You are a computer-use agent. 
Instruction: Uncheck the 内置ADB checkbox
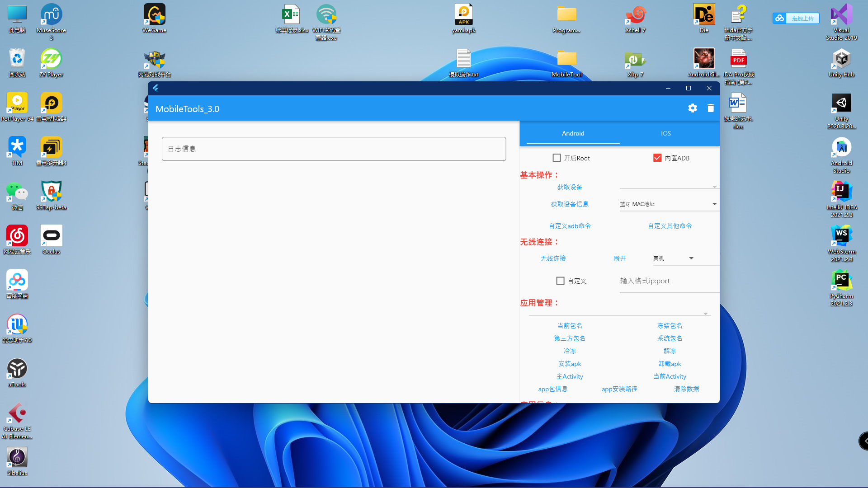(x=657, y=158)
